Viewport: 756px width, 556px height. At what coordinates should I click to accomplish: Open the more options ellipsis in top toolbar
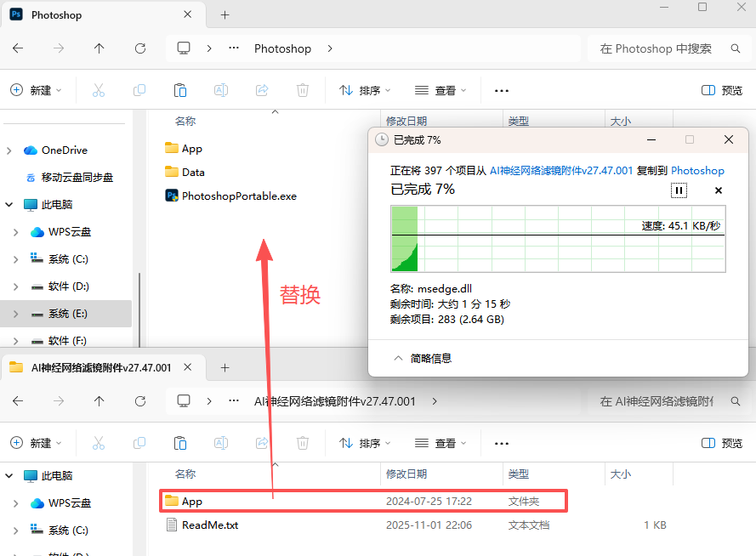click(502, 90)
